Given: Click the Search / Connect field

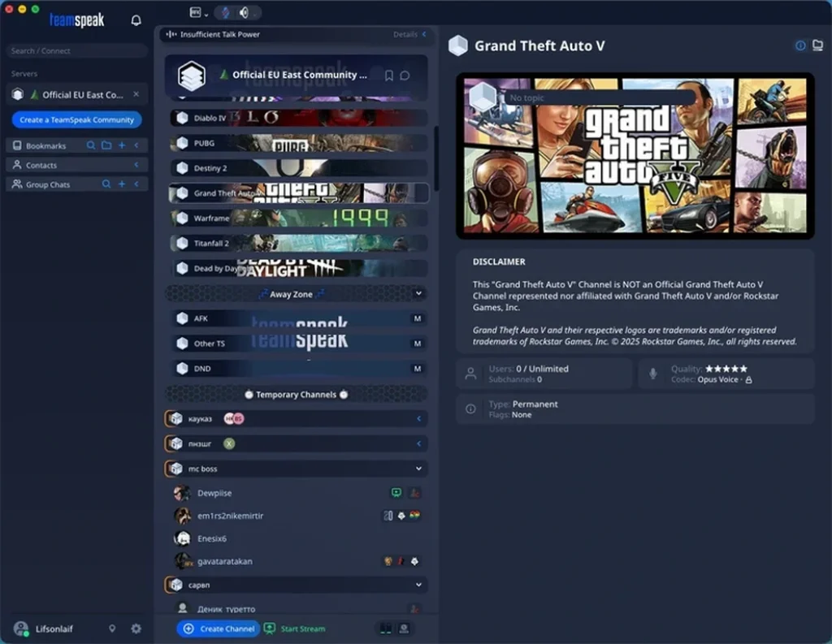Looking at the screenshot, I should tap(76, 51).
